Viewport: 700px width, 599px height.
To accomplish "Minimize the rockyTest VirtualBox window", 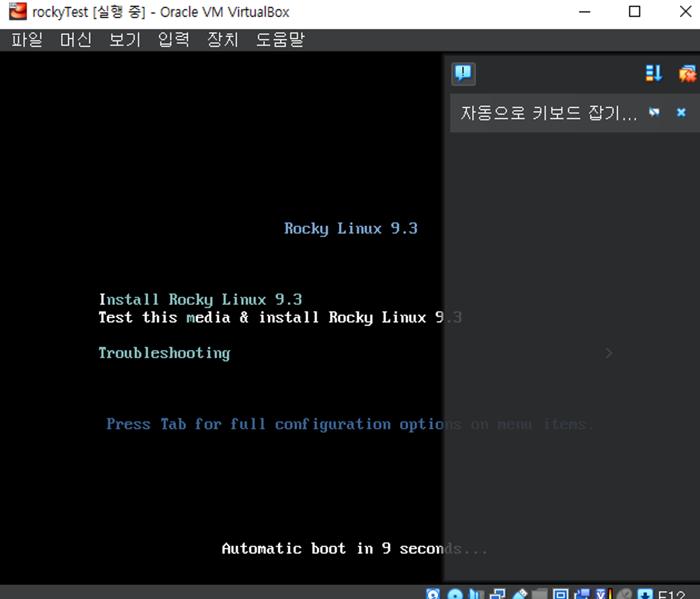I will [x=584, y=12].
